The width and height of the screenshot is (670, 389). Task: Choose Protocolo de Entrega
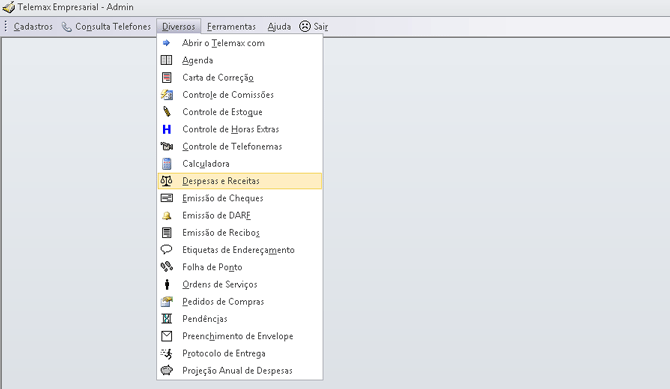(240, 353)
